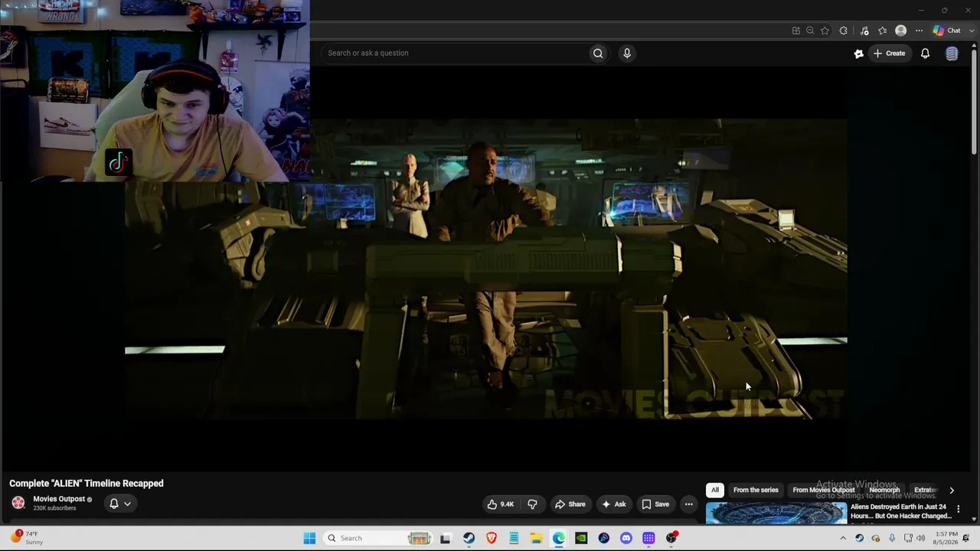
Task: Open the Task View taskbar icon
Action: [446, 538]
